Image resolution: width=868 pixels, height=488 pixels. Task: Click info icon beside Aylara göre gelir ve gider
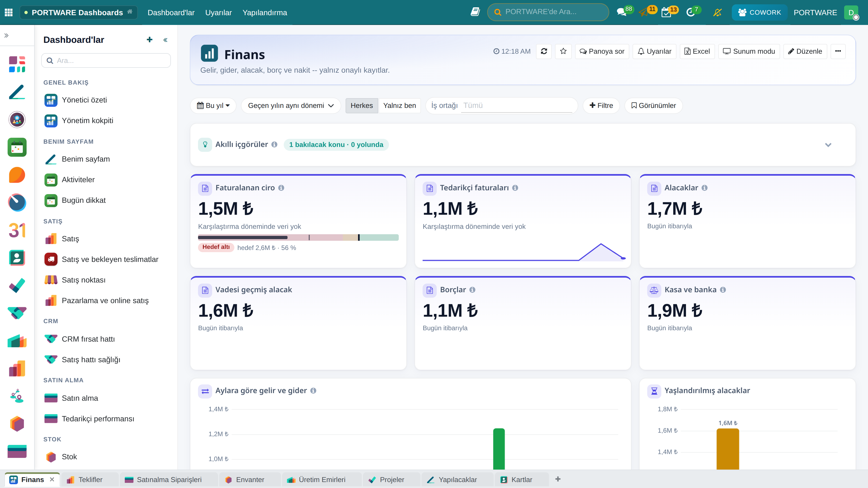[x=313, y=391]
